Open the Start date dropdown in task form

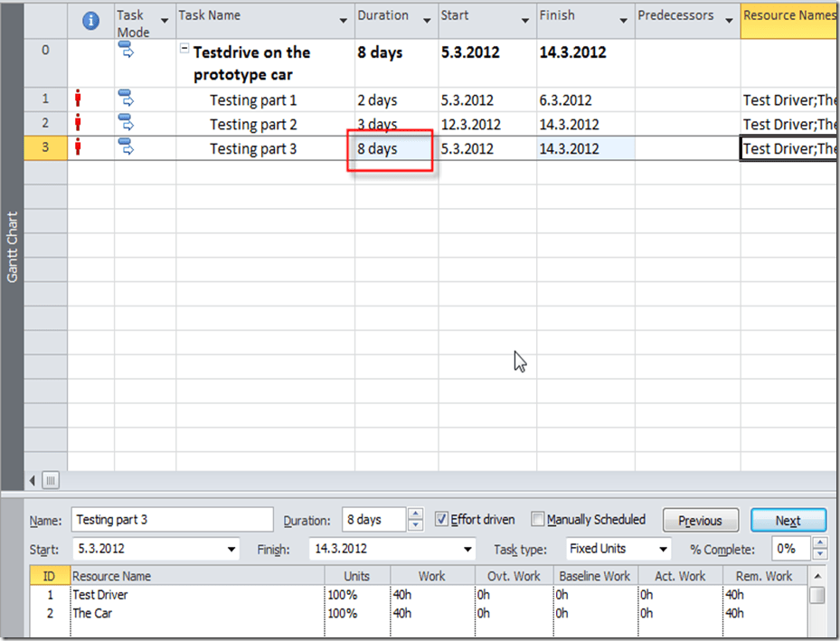(x=232, y=549)
